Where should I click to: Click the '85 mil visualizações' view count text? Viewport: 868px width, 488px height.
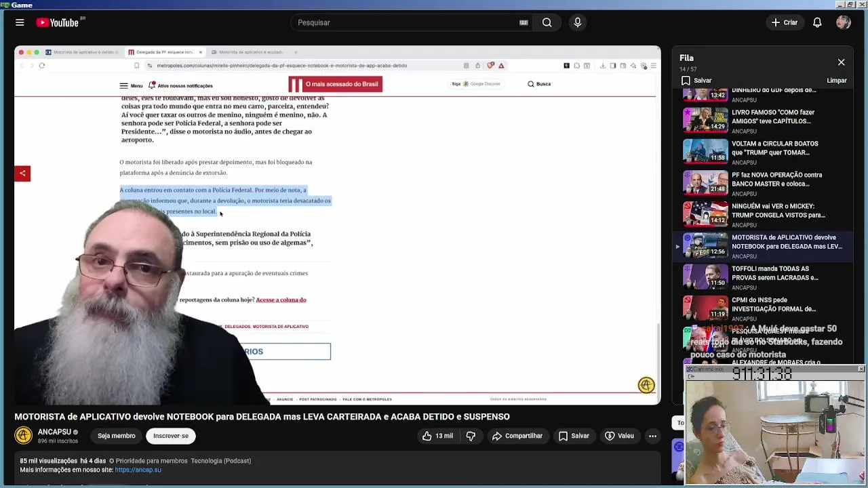tap(47, 461)
